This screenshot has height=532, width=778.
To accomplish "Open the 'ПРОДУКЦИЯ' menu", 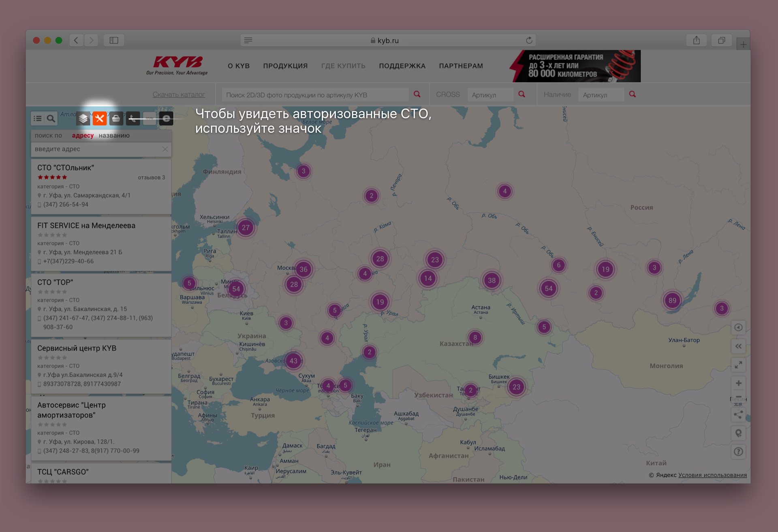I will click(x=285, y=66).
